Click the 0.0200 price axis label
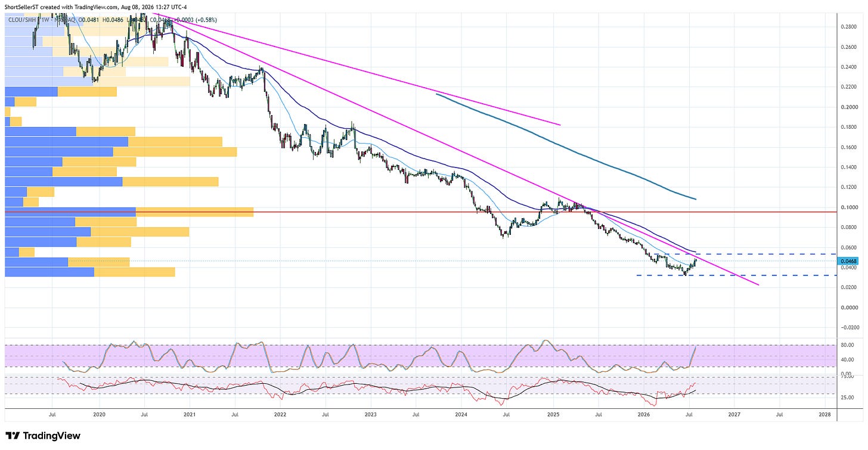868x450 pixels. click(x=848, y=288)
